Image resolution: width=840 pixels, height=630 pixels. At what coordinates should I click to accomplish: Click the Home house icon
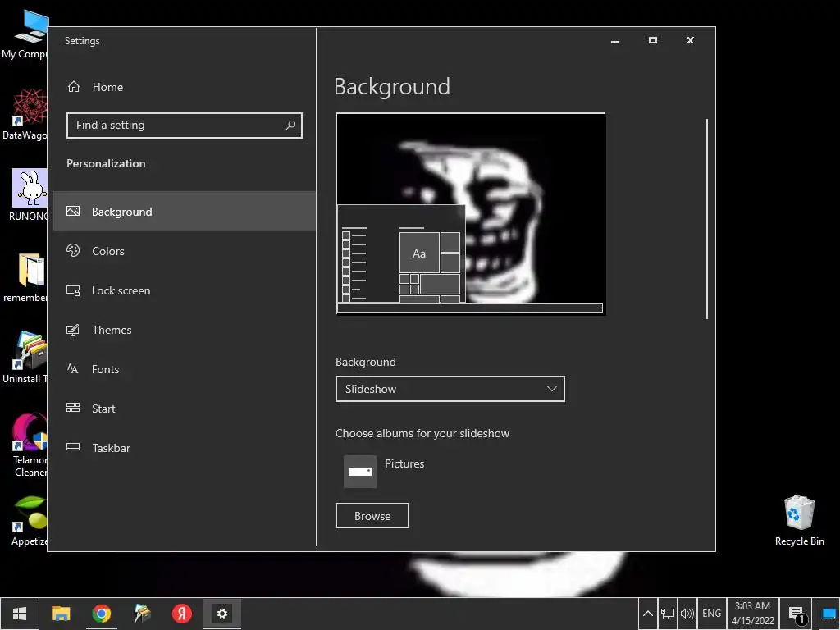pos(73,86)
